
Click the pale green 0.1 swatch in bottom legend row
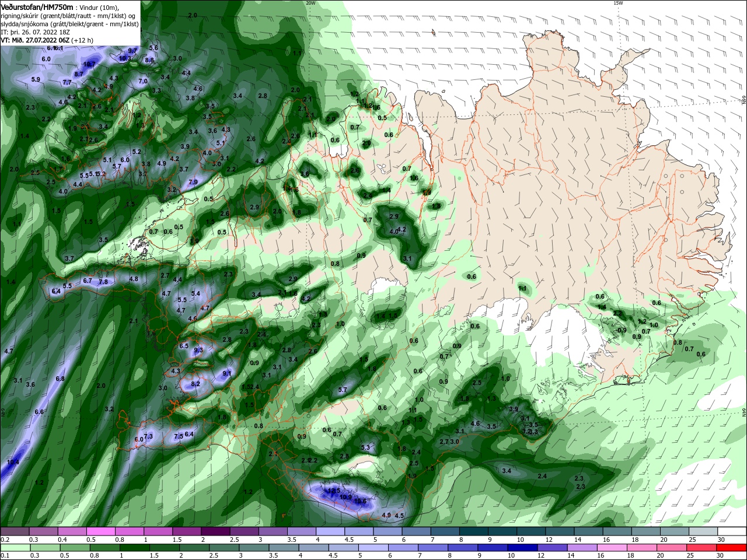[x=15, y=548]
